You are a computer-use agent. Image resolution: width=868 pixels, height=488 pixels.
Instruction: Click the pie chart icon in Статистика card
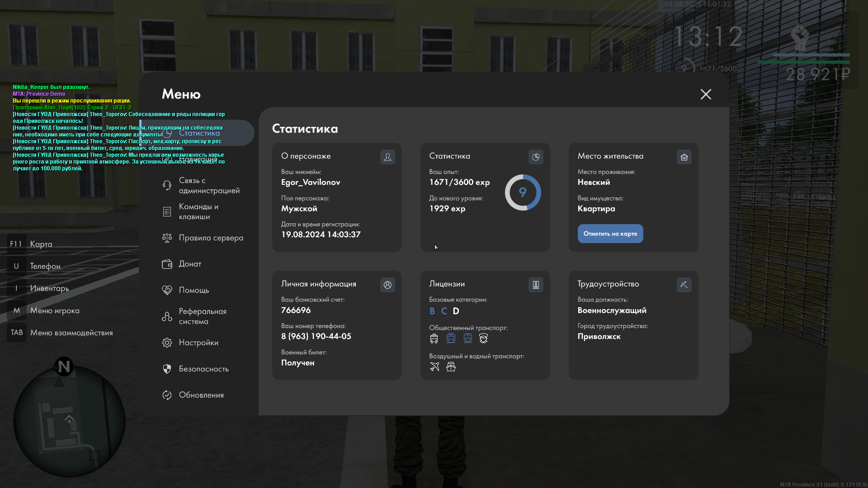536,157
